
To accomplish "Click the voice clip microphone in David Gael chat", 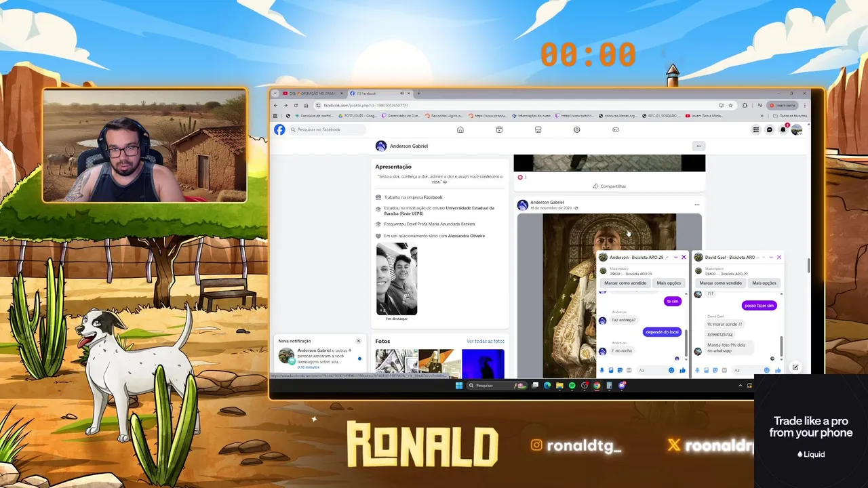I will tap(697, 370).
